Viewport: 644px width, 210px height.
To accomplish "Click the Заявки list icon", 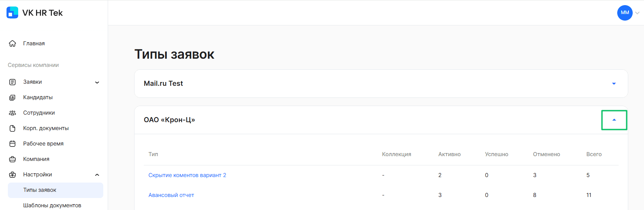I will [12, 82].
